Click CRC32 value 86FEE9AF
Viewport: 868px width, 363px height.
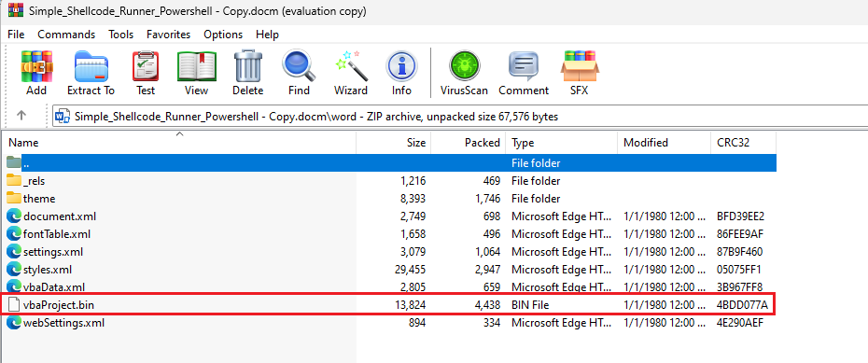739,234
